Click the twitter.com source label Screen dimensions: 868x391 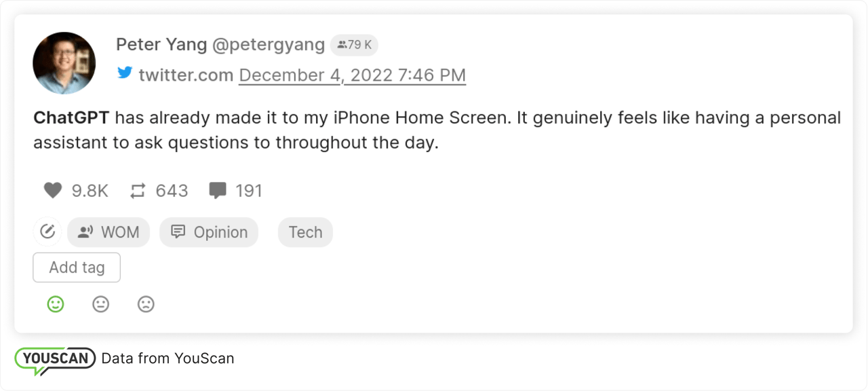[x=186, y=75]
